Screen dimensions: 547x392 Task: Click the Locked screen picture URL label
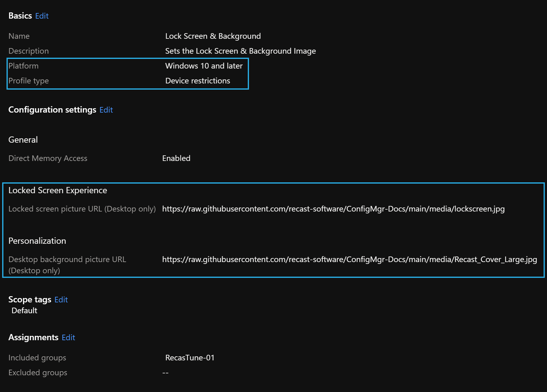point(82,209)
